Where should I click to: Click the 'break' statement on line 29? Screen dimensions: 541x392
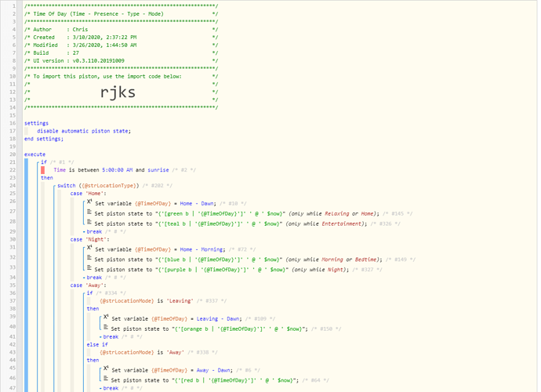point(94,231)
